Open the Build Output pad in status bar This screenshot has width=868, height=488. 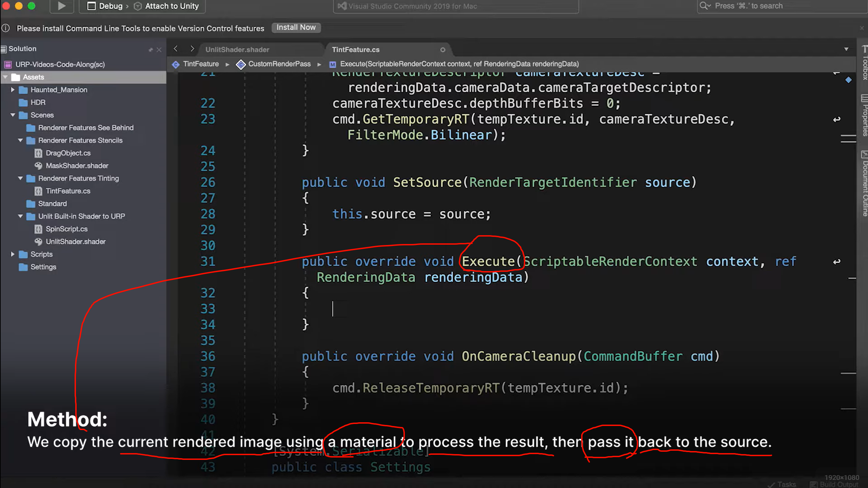[x=834, y=484]
